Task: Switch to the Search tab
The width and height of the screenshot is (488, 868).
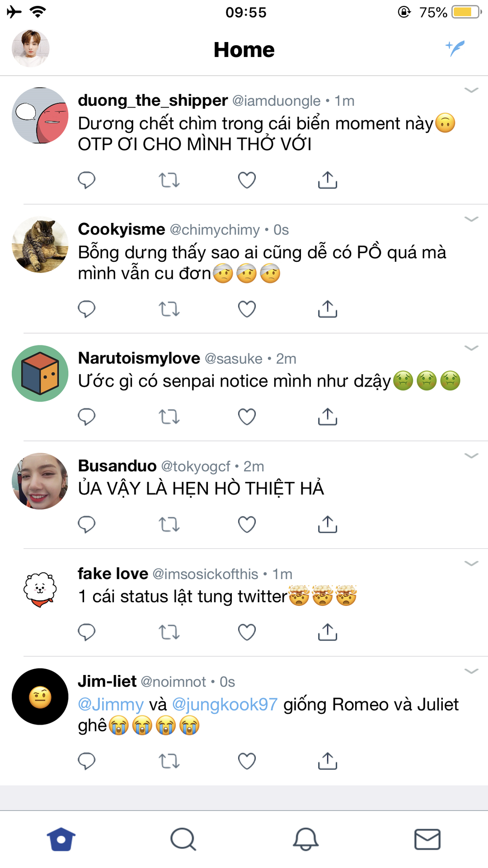Action: (183, 840)
